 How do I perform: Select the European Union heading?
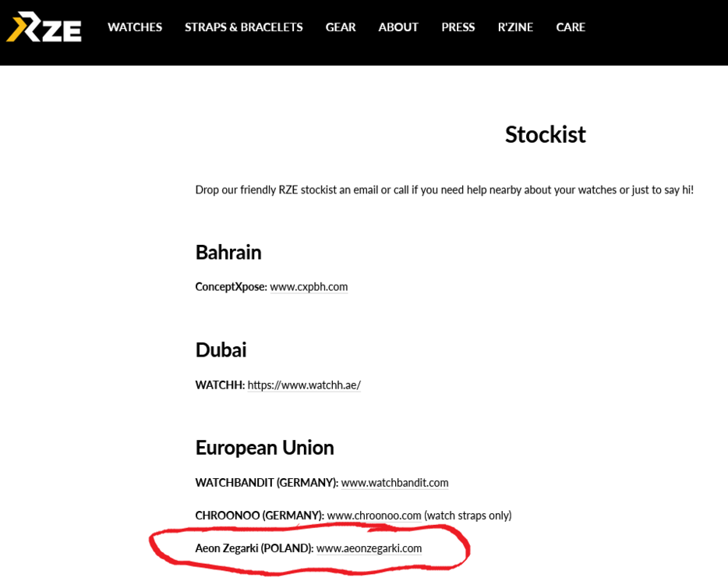pyautogui.click(x=264, y=447)
